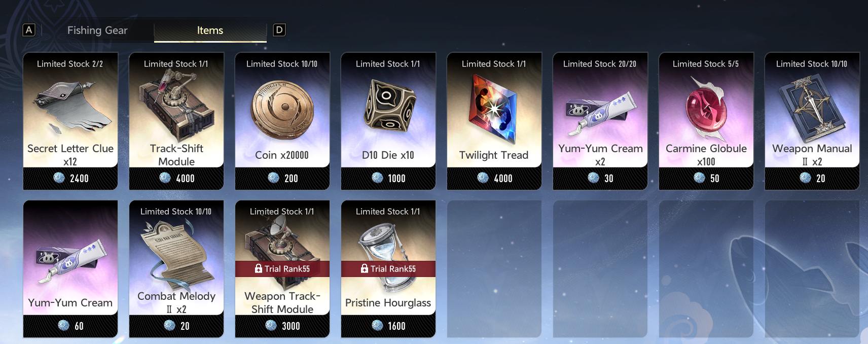Click the D key next-tab button

[279, 30]
